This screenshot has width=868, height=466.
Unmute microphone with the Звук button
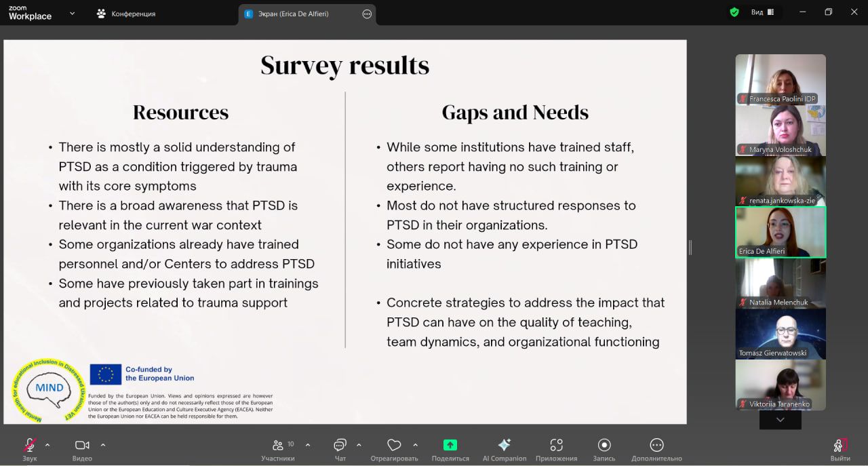tap(29, 449)
